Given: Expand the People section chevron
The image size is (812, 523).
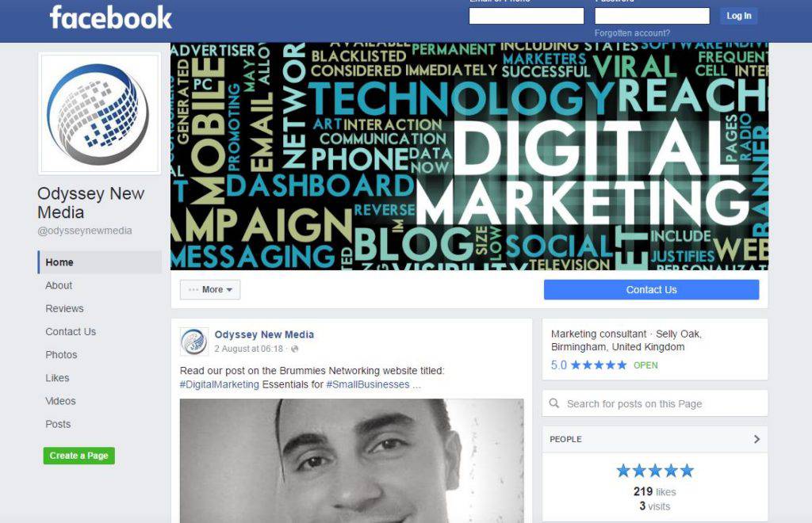Looking at the screenshot, I should tap(756, 439).
